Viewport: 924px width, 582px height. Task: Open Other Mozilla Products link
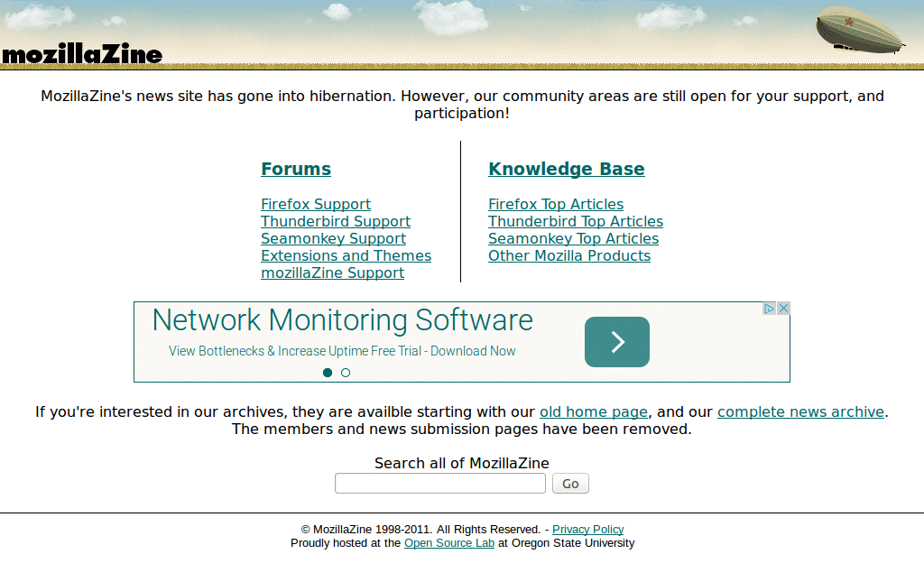569,255
